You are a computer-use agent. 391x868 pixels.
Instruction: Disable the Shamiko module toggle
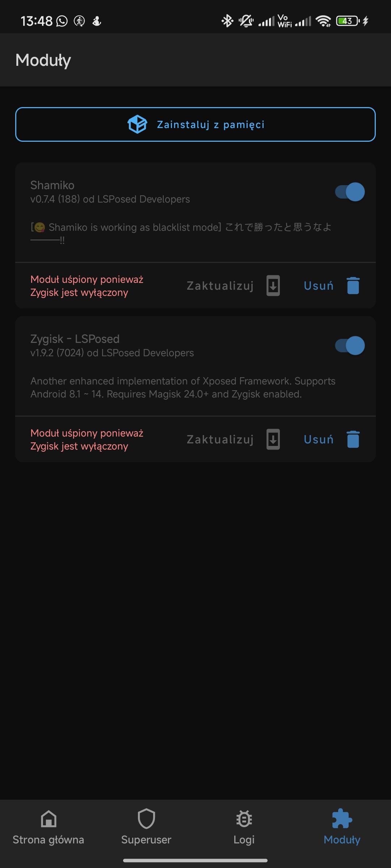click(350, 192)
